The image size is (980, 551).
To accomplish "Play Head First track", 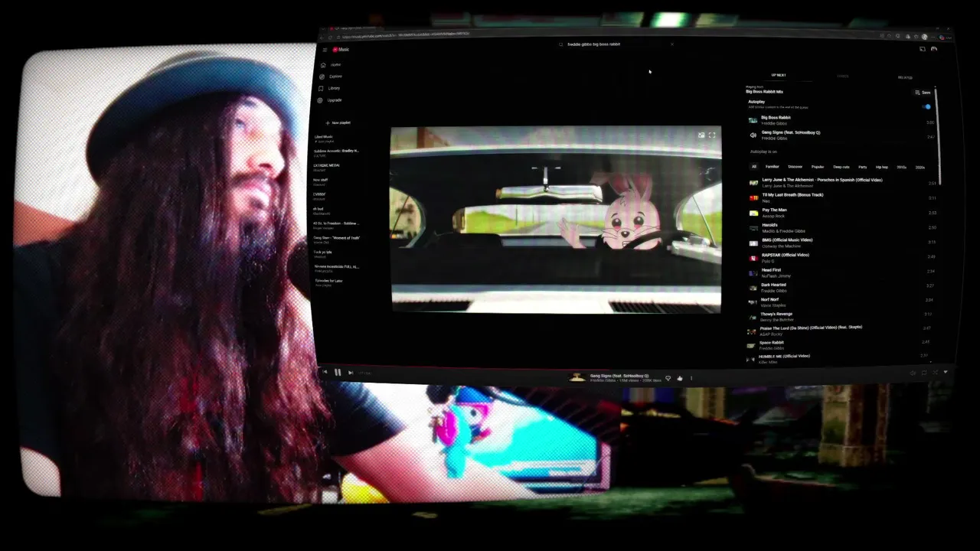I will point(842,272).
